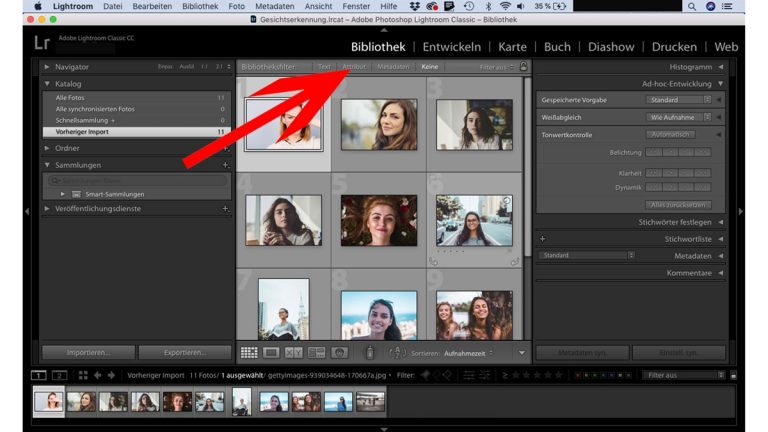Toggle second monitor window button 2
Screen dimensions: 768x432
[60, 375]
